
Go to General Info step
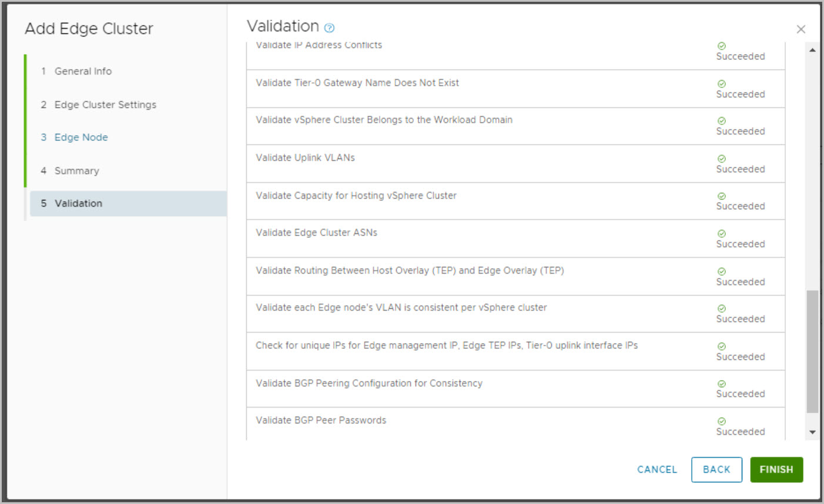click(83, 71)
